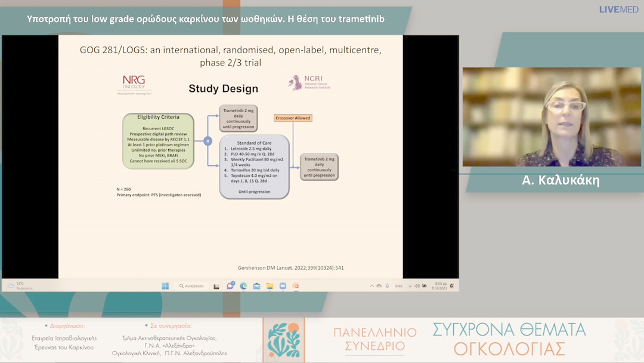The height and width of the screenshot is (363, 644).
Task: Click the blue randomisation 'R' circle
Action: tap(208, 141)
